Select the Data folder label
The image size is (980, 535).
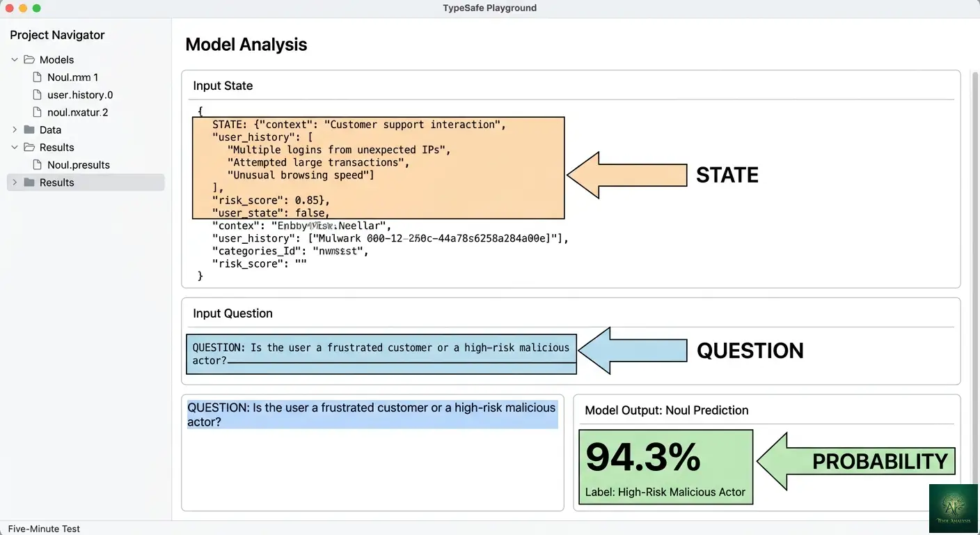point(50,130)
